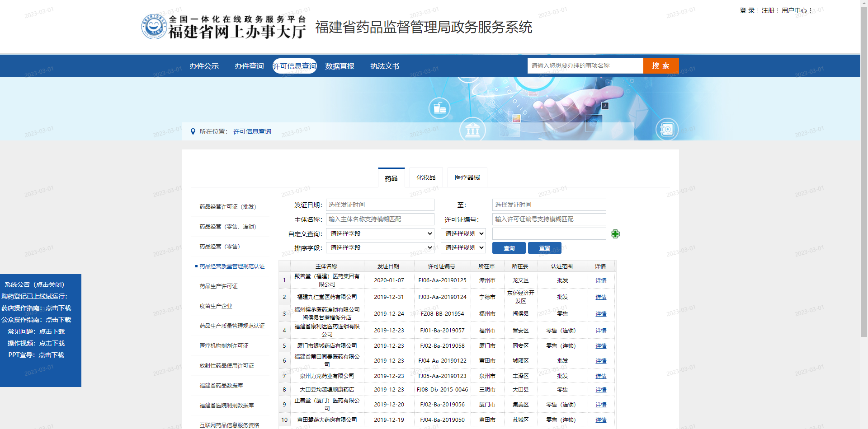Open the 自定义查询 field dropdown
This screenshot has width=868, height=429.
[380, 234]
